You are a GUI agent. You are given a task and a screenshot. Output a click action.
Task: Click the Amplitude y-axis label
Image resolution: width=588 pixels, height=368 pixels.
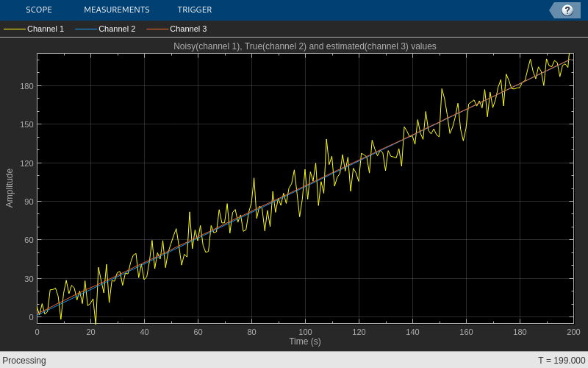click(x=10, y=188)
